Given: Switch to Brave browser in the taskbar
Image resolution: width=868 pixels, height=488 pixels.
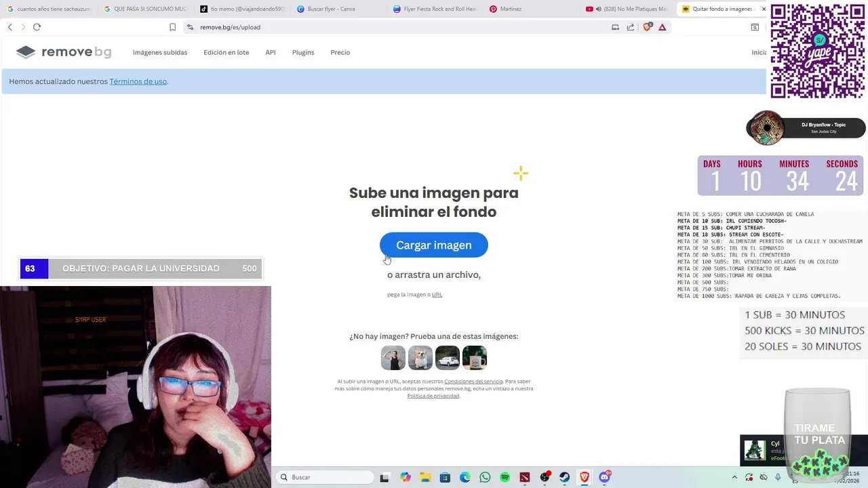Looking at the screenshot, I should tap(585, 478).
